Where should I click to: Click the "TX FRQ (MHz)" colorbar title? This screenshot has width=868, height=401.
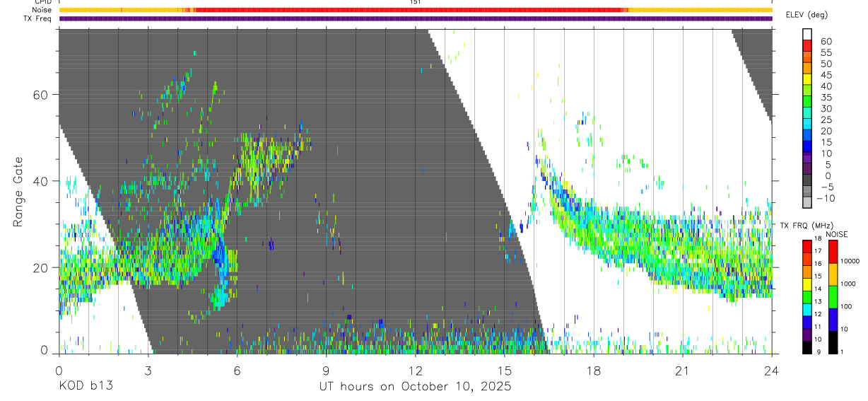click(x=806, y=225)
